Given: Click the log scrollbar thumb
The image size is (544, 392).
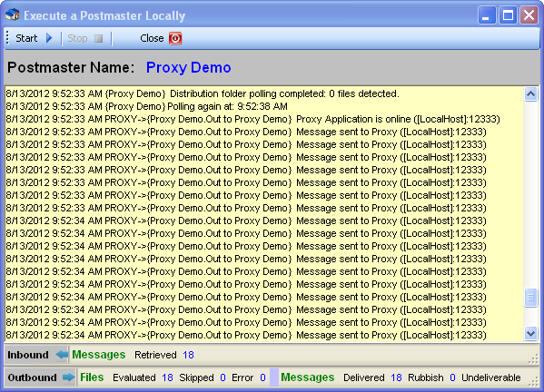Looking at the screenshot, I should [530, 298].
